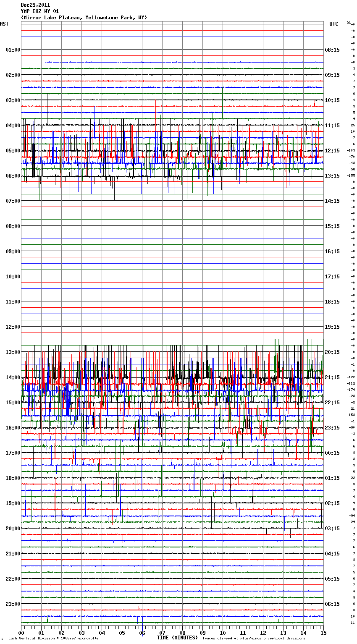Click minute tick label 05 on bottom axis
The width and height of the screenshot is (357, 644).
click(x=122, y=633)
